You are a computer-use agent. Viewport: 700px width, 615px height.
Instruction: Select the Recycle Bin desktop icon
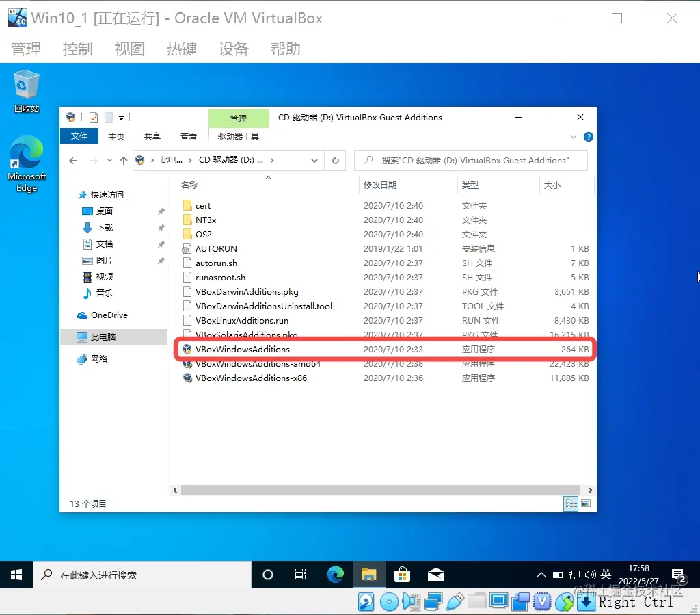[27, 92]
